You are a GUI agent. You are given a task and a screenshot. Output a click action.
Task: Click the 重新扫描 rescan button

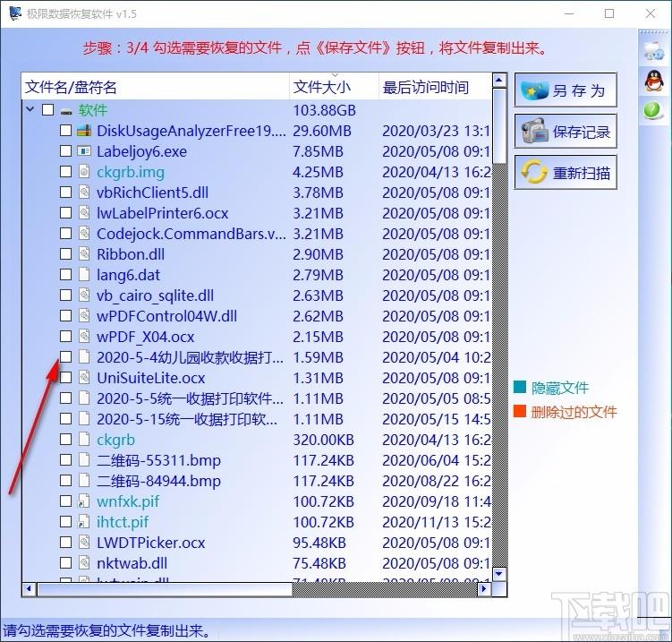coord(566,173)
